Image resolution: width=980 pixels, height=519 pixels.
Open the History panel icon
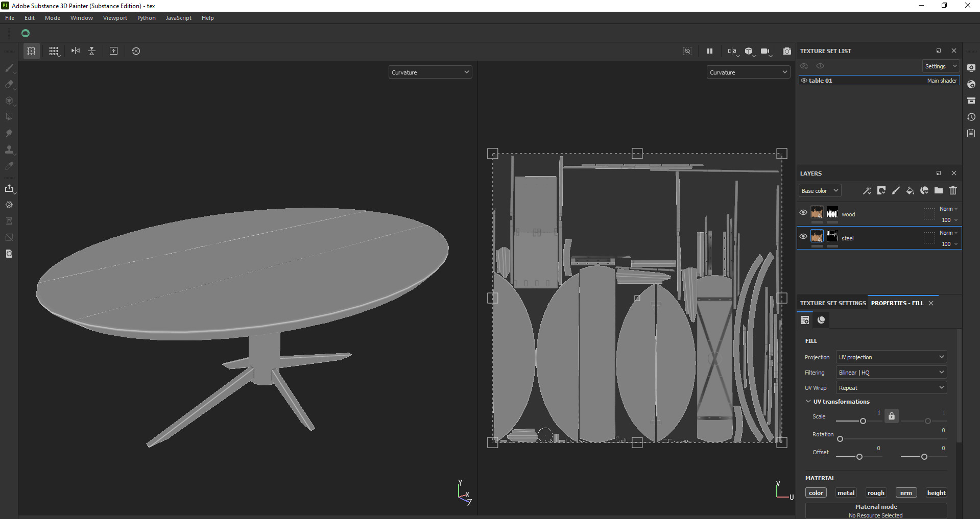point(971,117)
